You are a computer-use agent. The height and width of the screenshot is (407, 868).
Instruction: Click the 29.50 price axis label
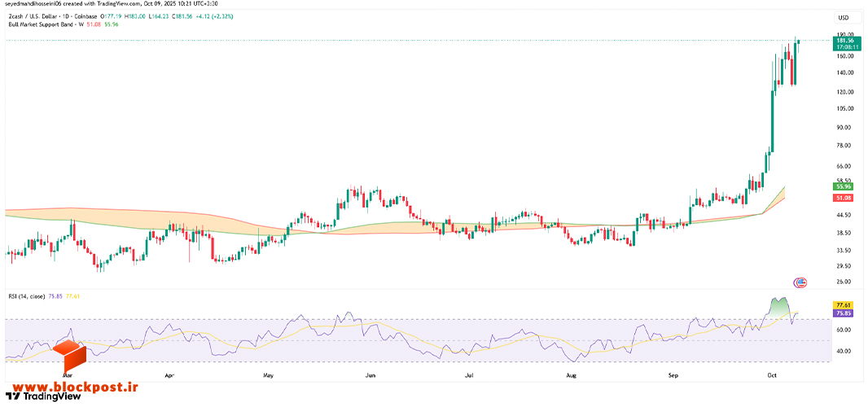844,266
